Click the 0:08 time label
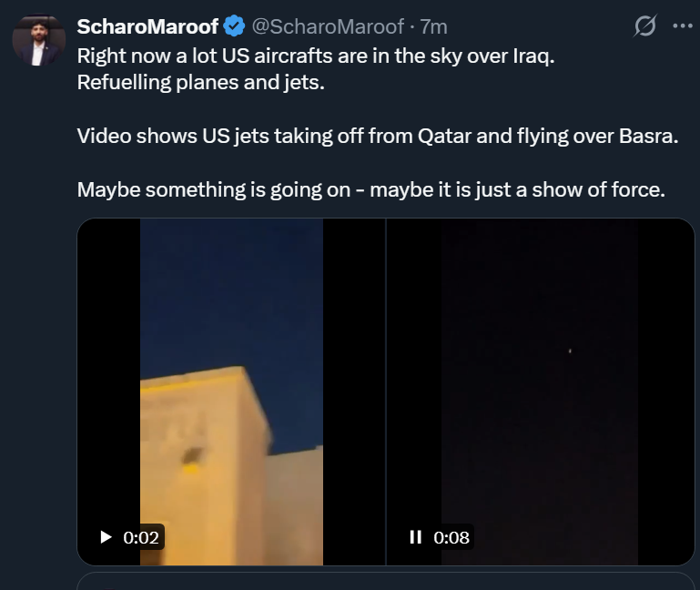Image resolution: width=700 pixels, height=590 pixels. tap(451, 537)
